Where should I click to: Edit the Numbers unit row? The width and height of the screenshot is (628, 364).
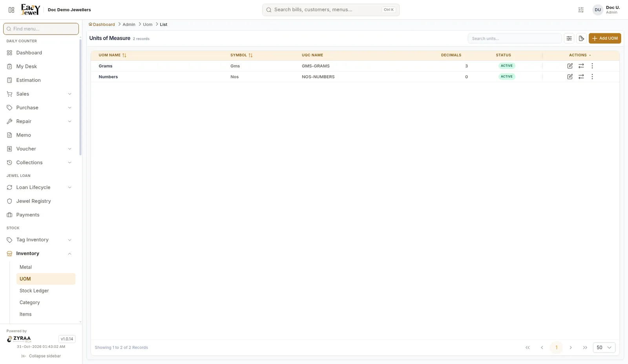click(570, 77)
